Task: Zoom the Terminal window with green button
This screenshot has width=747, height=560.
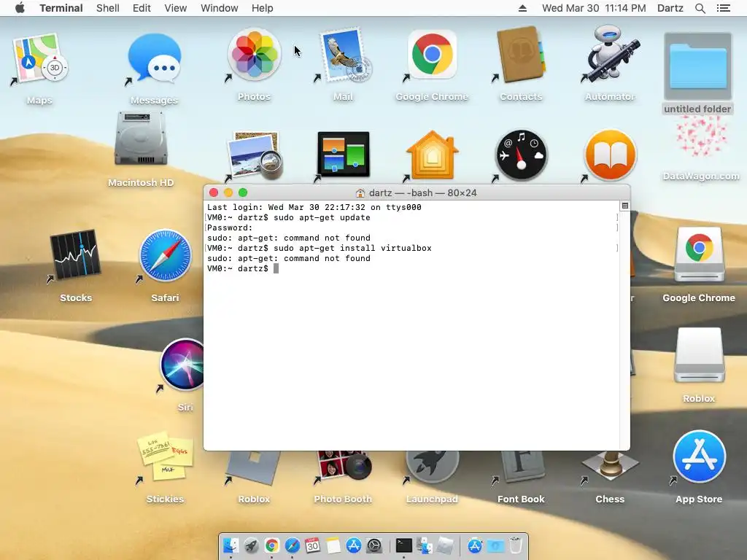Action: coord(243,192)
